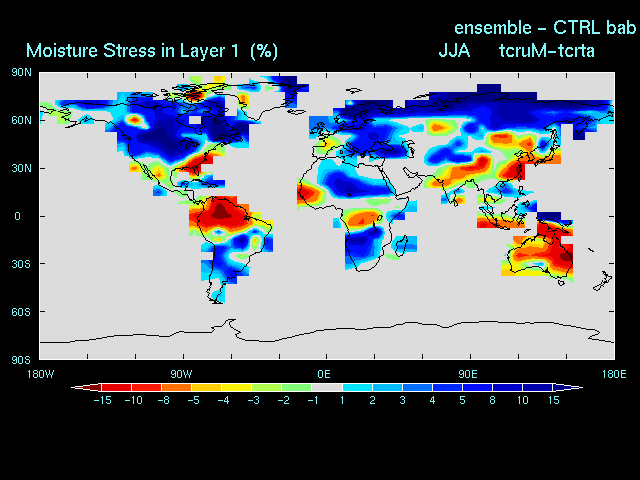This screenshot has height=480, width=640.
Task: Click the cyan swatch between 1 and 2
Action: [357, 387]
